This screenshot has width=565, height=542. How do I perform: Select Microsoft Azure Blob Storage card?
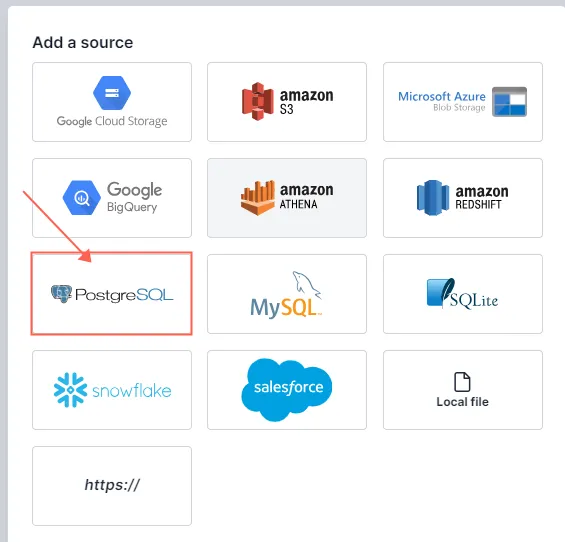click(x=463, y=102)
